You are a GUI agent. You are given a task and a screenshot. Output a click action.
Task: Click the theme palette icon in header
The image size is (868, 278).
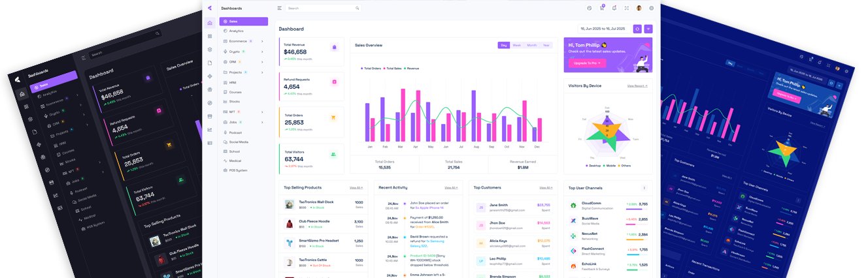590,8
